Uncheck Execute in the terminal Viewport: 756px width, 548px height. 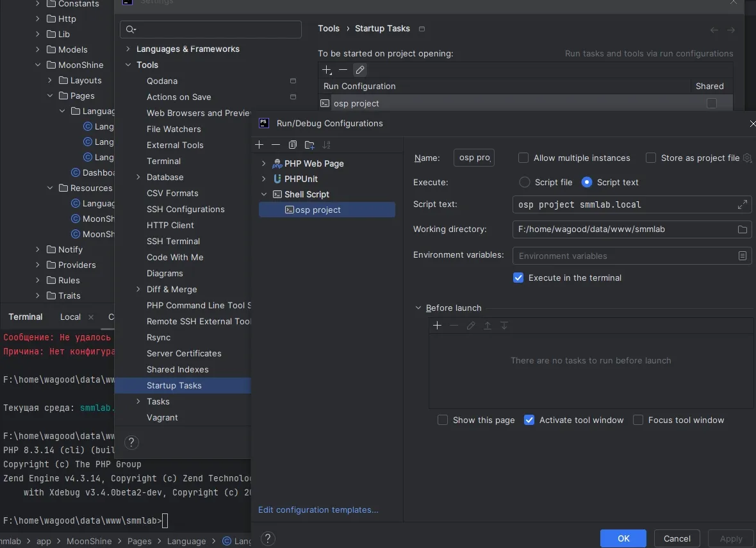tap(518, 278)
